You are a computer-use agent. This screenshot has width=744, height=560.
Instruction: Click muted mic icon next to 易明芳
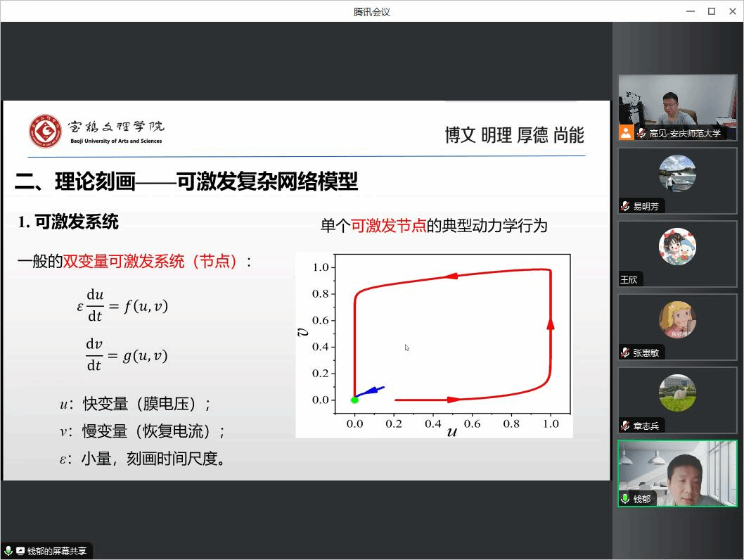[625, 206]
